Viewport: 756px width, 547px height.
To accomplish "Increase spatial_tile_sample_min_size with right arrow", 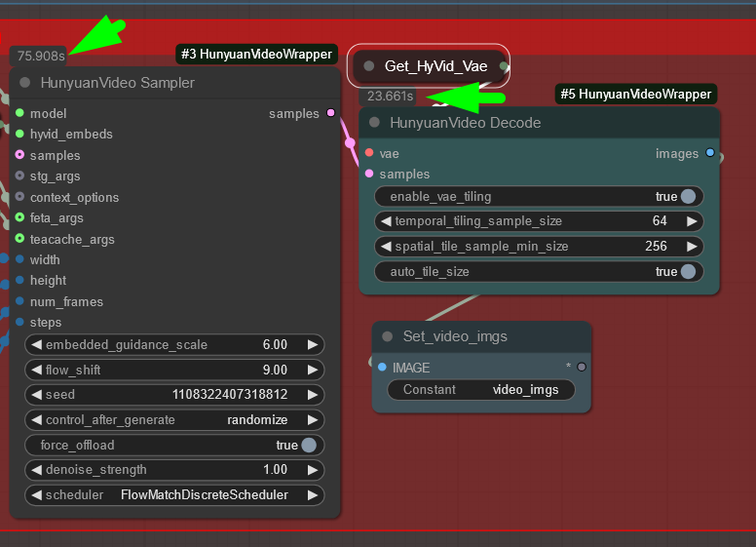I will point(692,247).
